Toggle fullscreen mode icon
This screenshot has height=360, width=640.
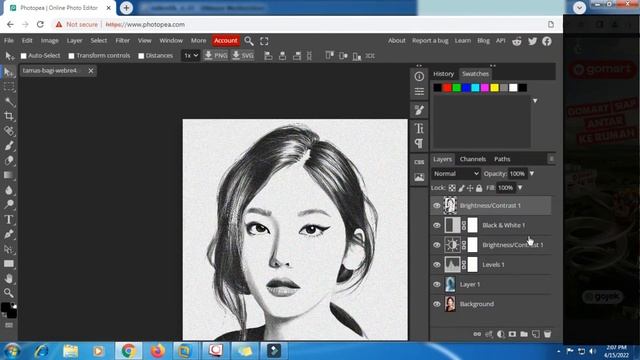[x=264, y=41]
